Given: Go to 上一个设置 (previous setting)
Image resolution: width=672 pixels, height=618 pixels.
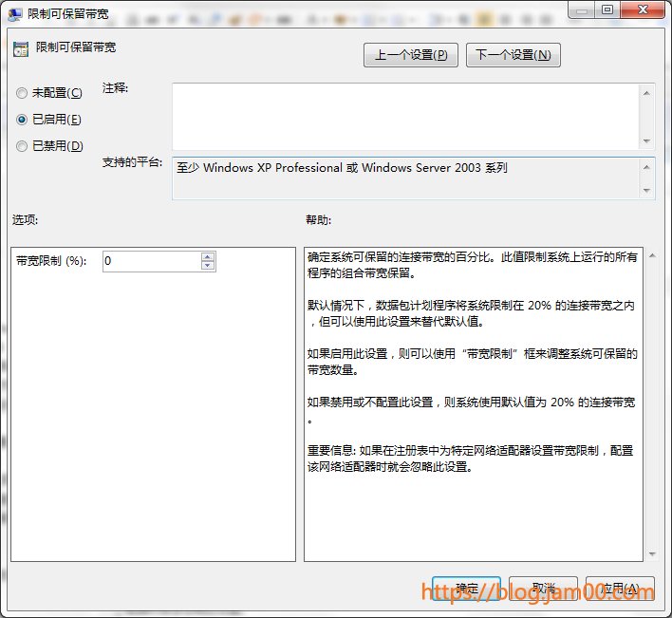Looking at the screenshot, I should pos(411,55).
